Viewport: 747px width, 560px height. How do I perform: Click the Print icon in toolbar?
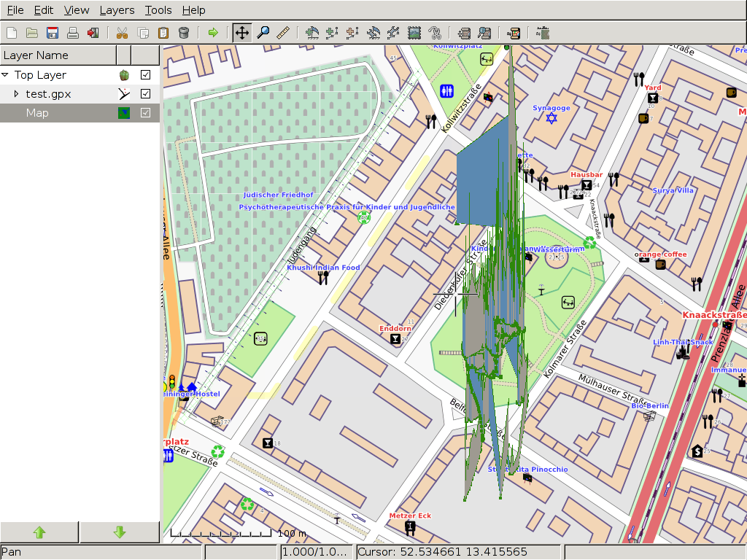(x=73, y=33)
